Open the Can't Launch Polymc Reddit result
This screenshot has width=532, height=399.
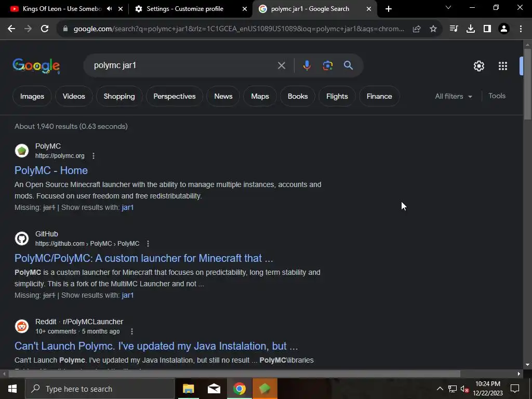[156, 346]
